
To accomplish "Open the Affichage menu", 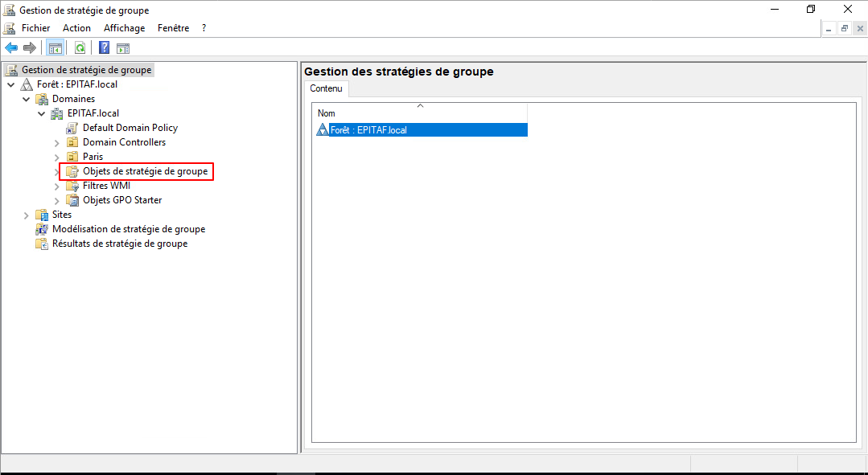I will click(x=124, y=28).
